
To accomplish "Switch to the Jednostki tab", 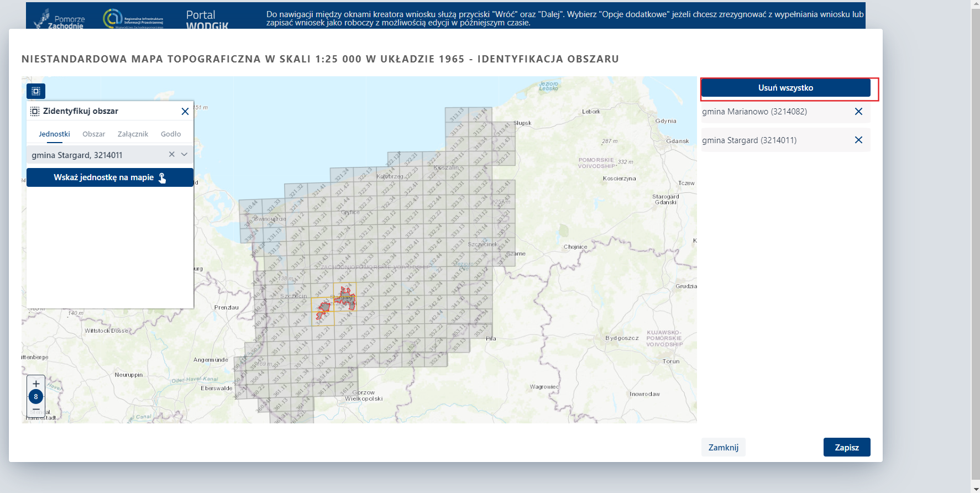I will [54, 134].
